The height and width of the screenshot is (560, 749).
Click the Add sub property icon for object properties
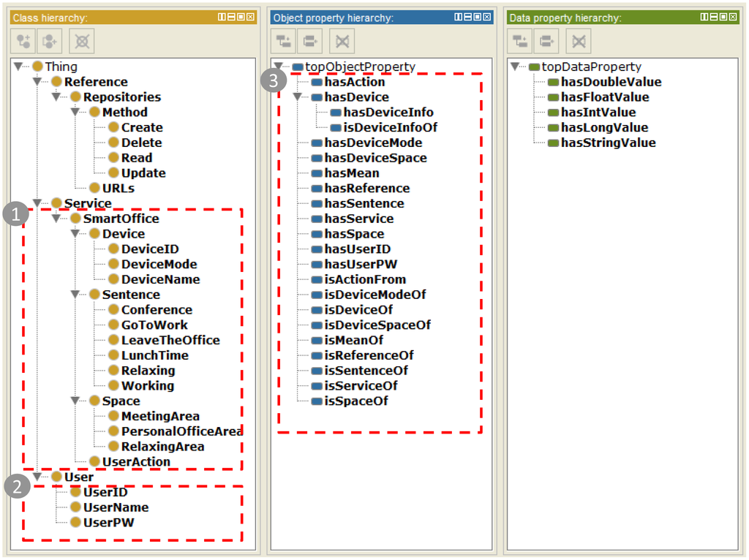pyautogui.click(x=283, y=42)
